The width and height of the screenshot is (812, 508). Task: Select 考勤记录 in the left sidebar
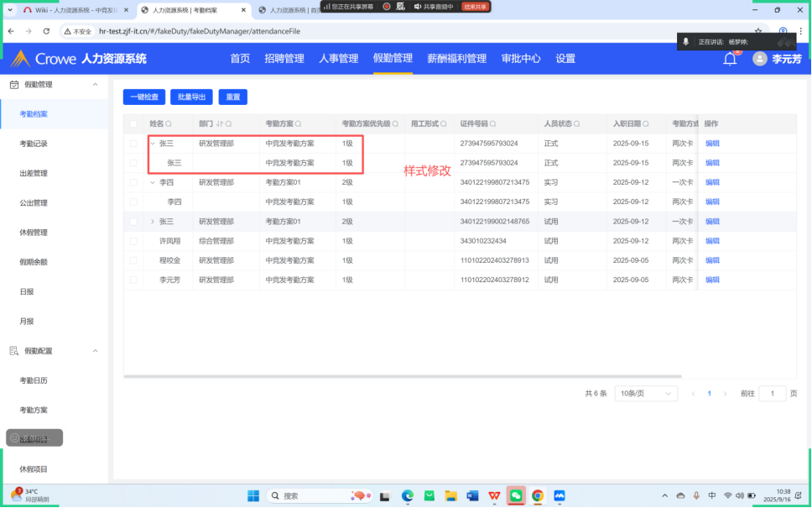34,144
